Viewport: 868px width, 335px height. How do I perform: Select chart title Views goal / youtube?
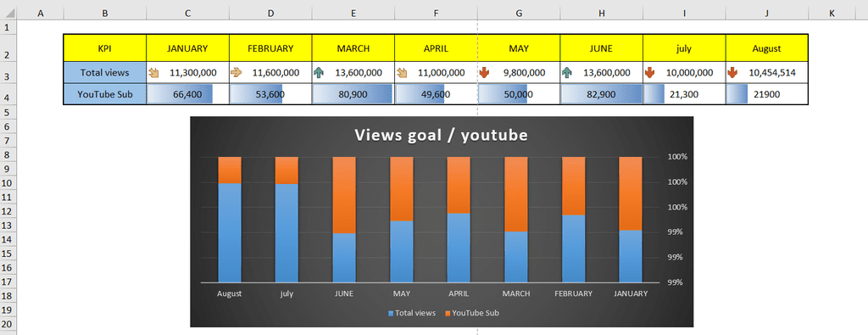[441, 135]
